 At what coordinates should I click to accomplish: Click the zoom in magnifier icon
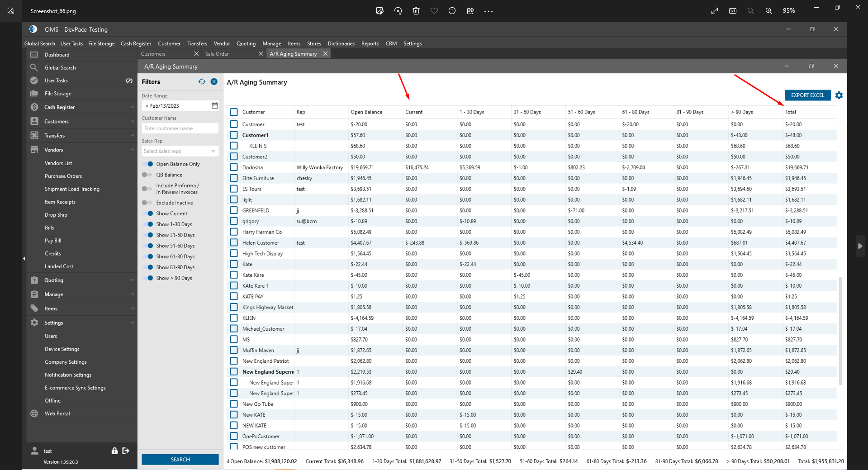tap(768, 11)
